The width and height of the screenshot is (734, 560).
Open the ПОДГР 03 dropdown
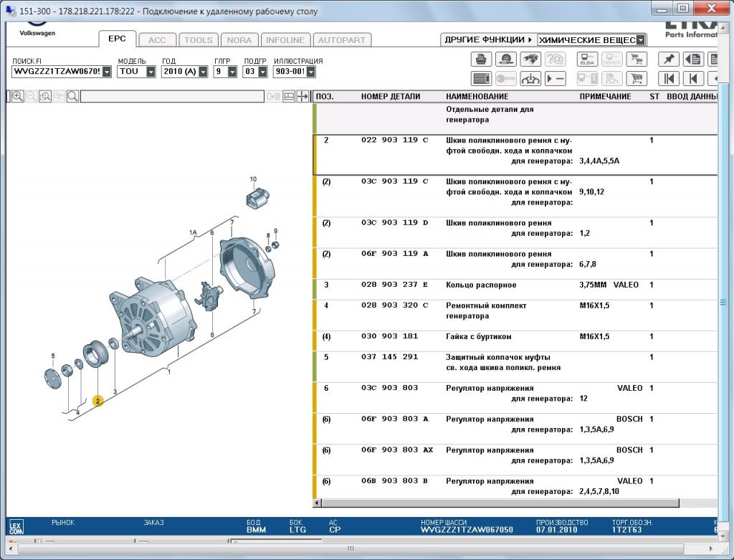262,72
